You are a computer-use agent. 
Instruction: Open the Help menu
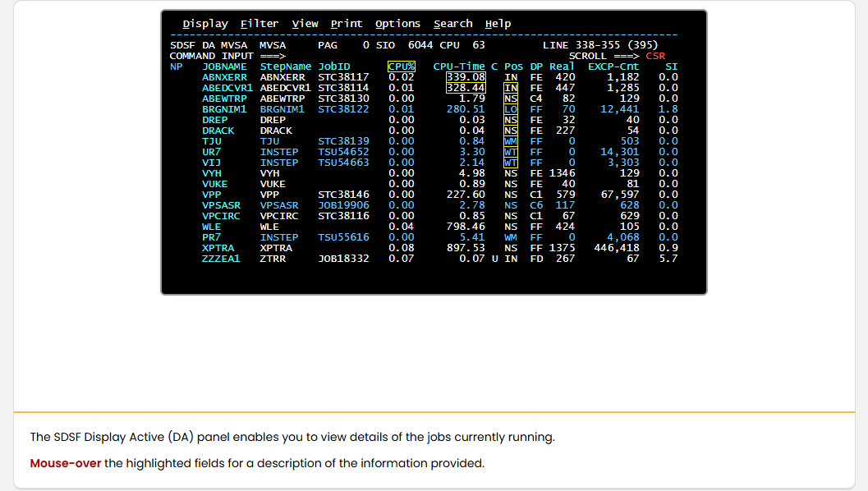coord(498,24)
